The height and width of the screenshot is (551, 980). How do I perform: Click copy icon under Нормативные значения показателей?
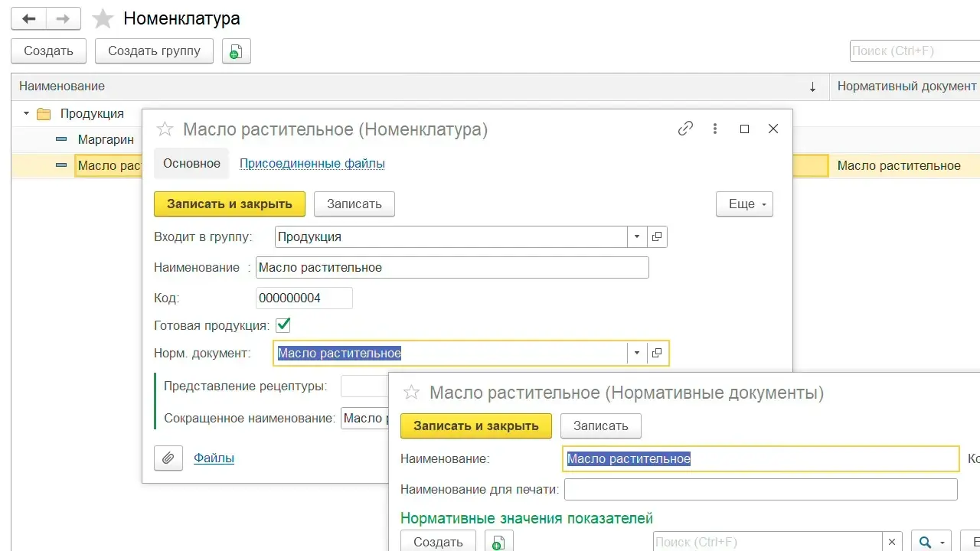498,542
